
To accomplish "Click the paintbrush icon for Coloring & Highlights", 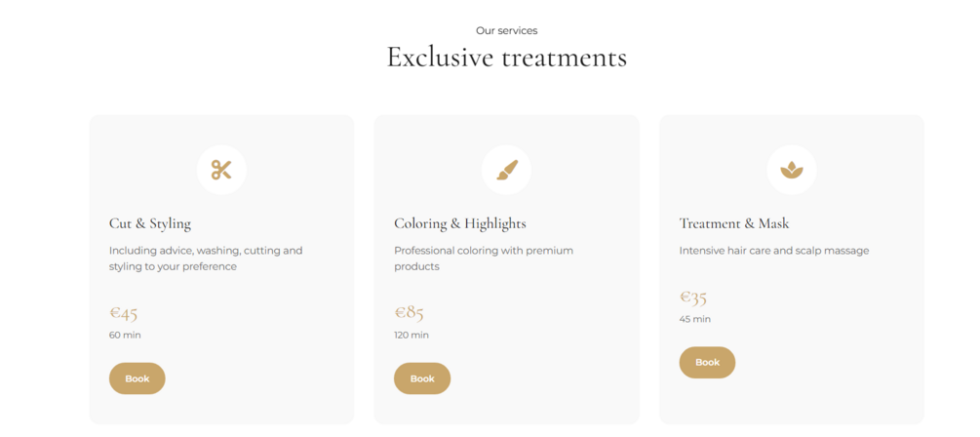I will (x=506, y=170).
